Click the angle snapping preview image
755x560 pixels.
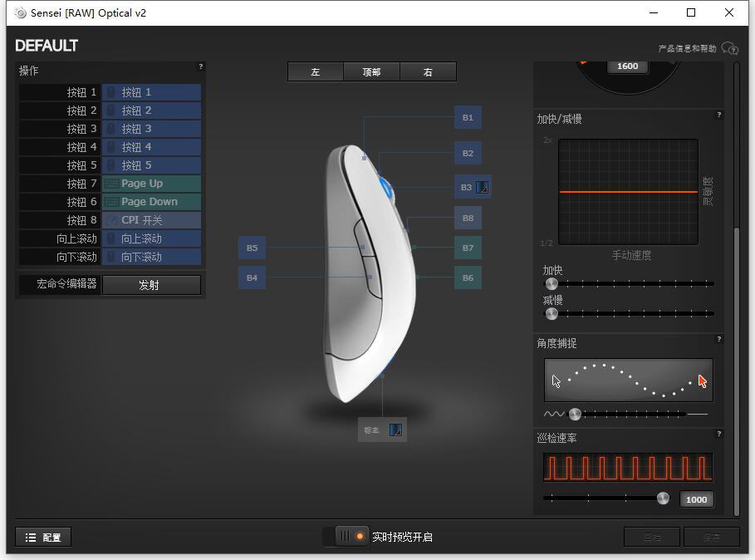(629, 381)
